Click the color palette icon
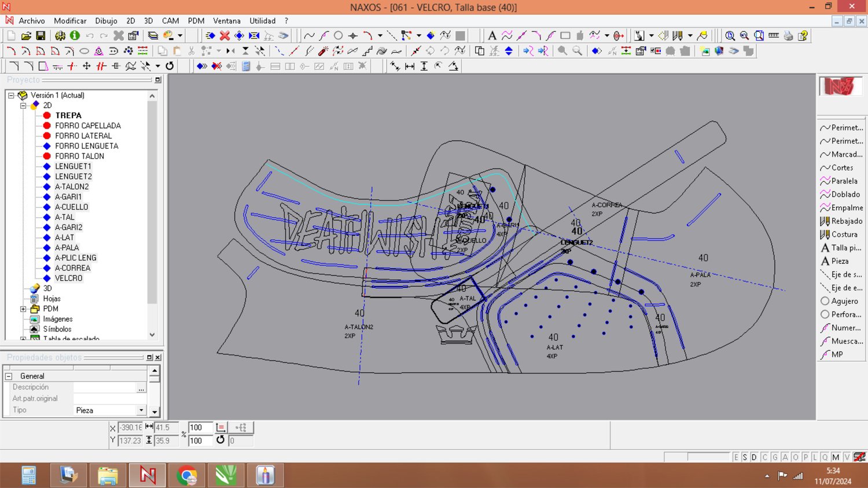 click(168, 35)
